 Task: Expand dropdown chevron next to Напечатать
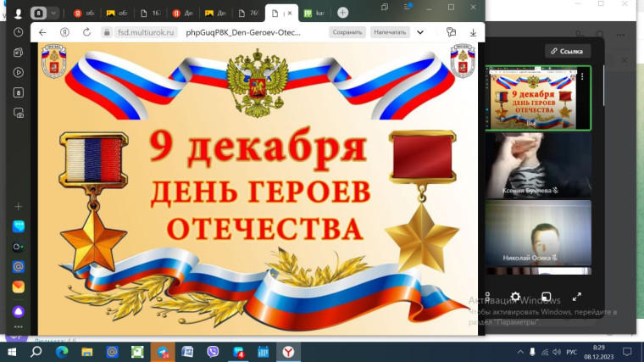click(x=420, y=32)
